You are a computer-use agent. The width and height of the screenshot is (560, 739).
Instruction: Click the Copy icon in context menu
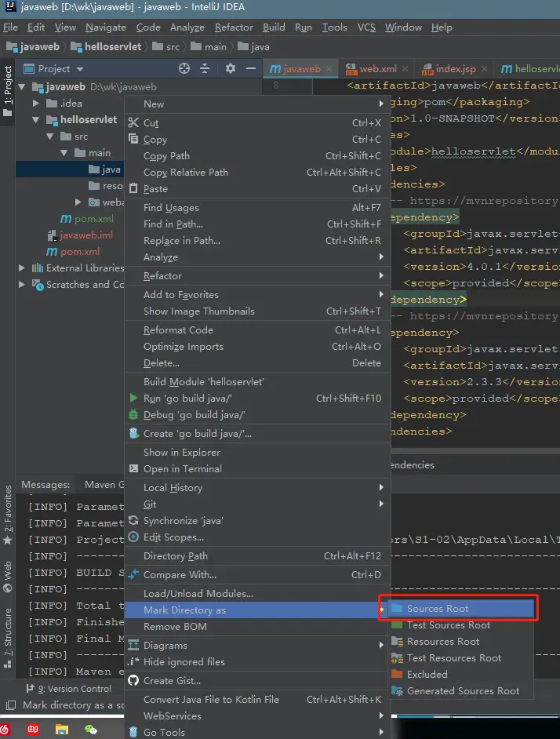pos(133,139)
